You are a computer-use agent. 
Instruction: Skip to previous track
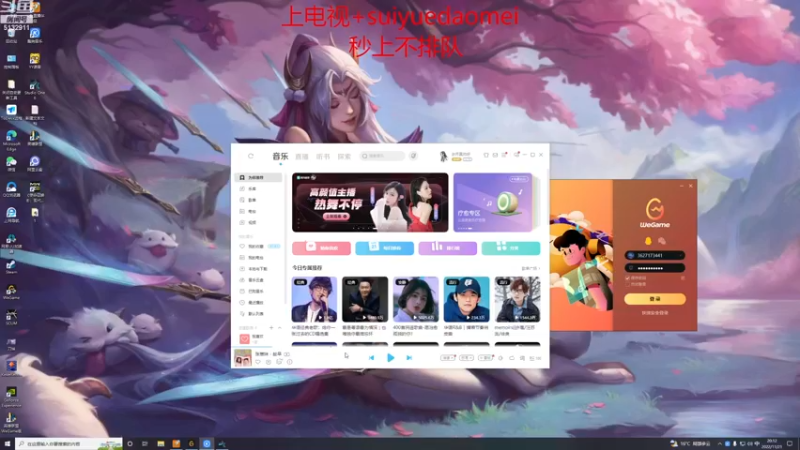(x=371, y=358)
